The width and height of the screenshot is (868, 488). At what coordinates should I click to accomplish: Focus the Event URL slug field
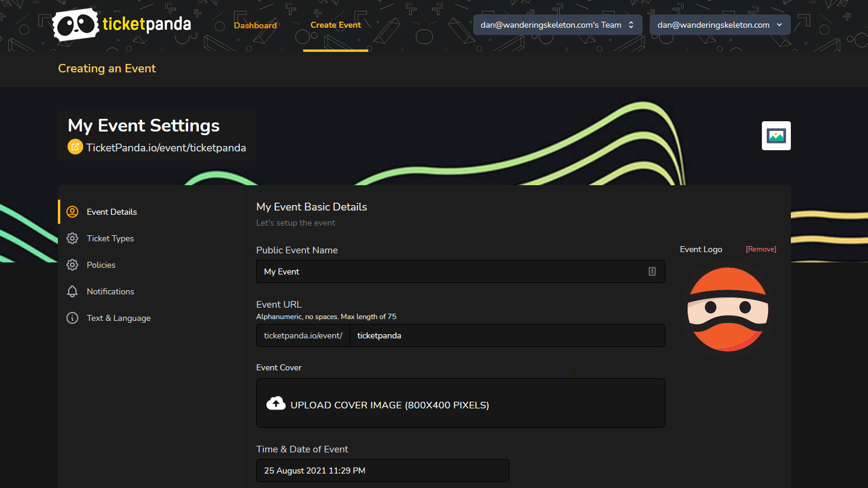[x=508, y=335]
